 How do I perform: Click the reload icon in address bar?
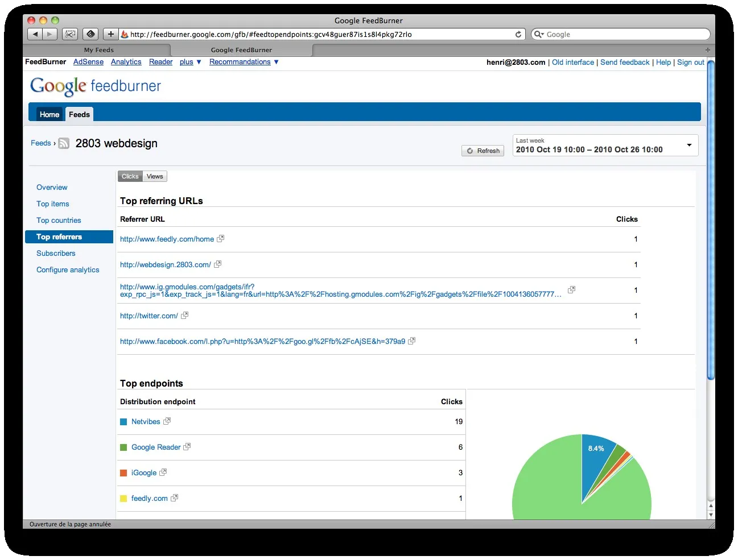click(518, 34)
